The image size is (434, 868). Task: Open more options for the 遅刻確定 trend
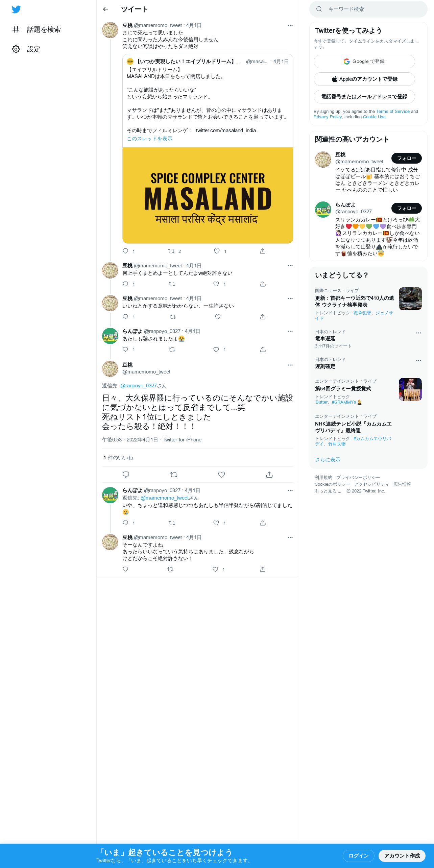pos(418,361)
